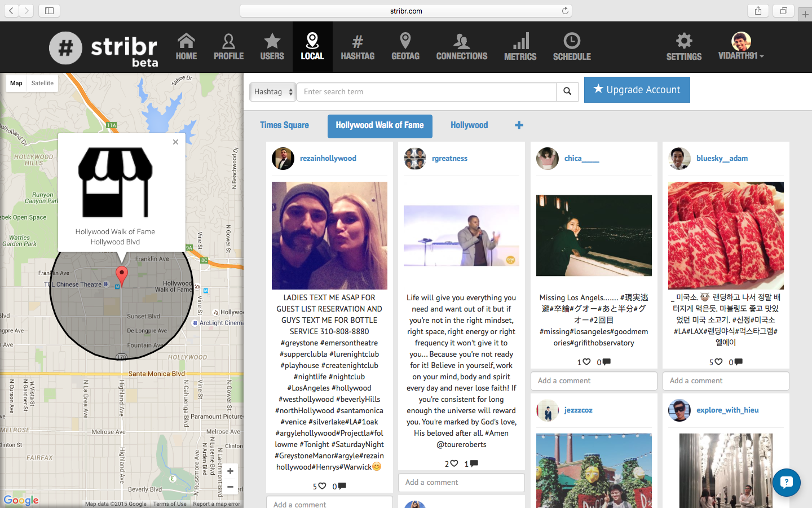Open rgreatness's profile link
The height and width of the screenshot is (508, 812).
point(449,159)
